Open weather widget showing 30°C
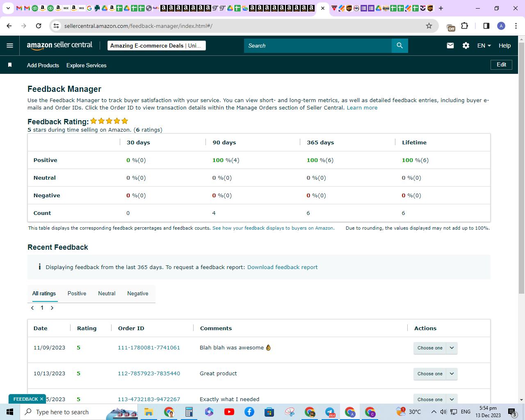 [409, 412]
